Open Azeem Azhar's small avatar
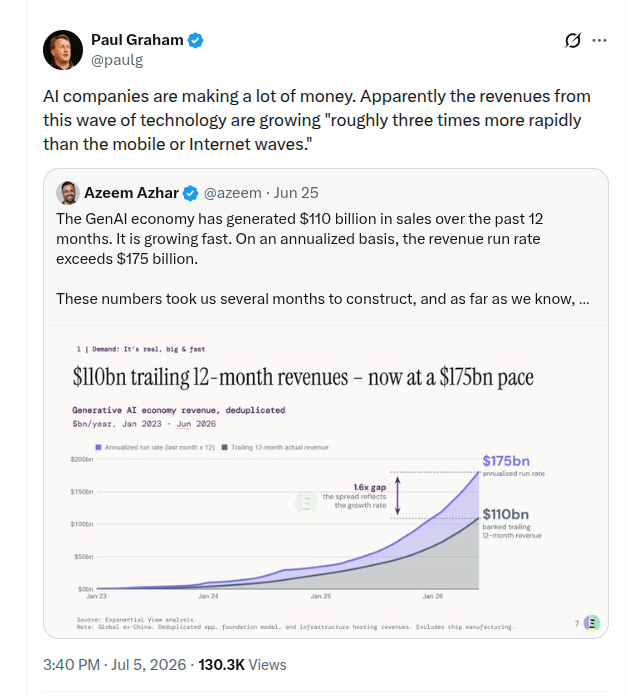Image resolution: width=635 pixels, height=696 pixels. coord(68,193)
